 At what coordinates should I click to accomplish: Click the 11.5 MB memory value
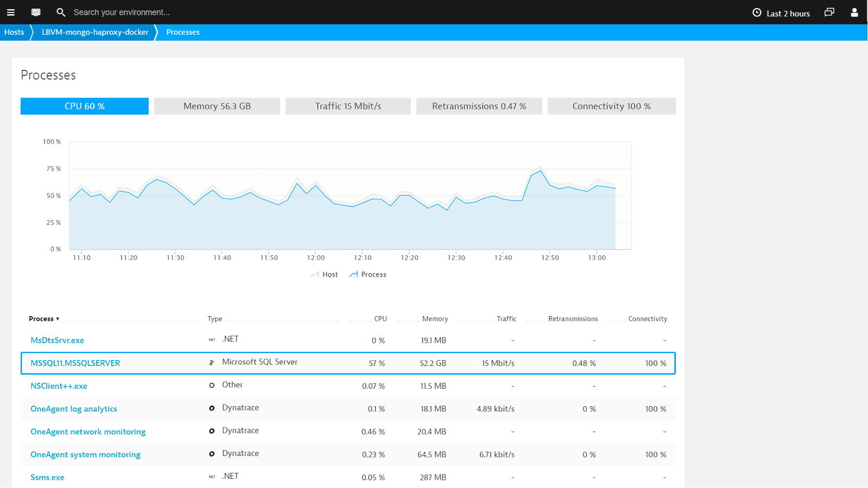[x=433, y=386]
